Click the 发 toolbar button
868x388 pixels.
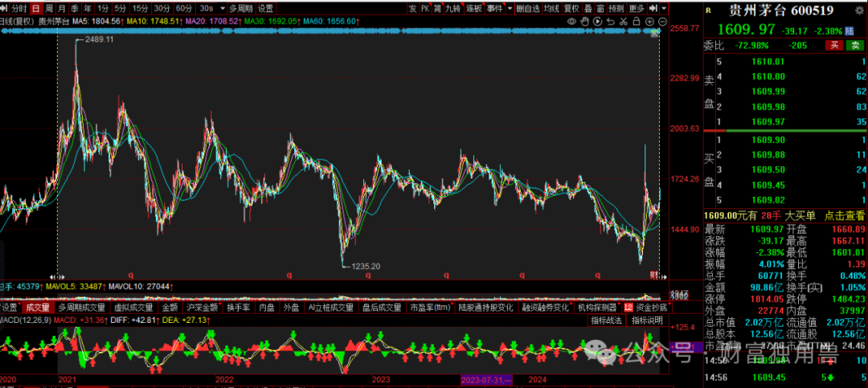tap(413, 8)
